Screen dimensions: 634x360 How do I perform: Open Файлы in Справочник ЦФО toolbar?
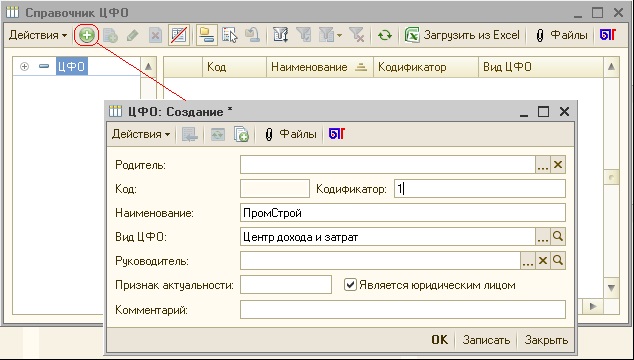pyautogui.click(x=562, y=36)
